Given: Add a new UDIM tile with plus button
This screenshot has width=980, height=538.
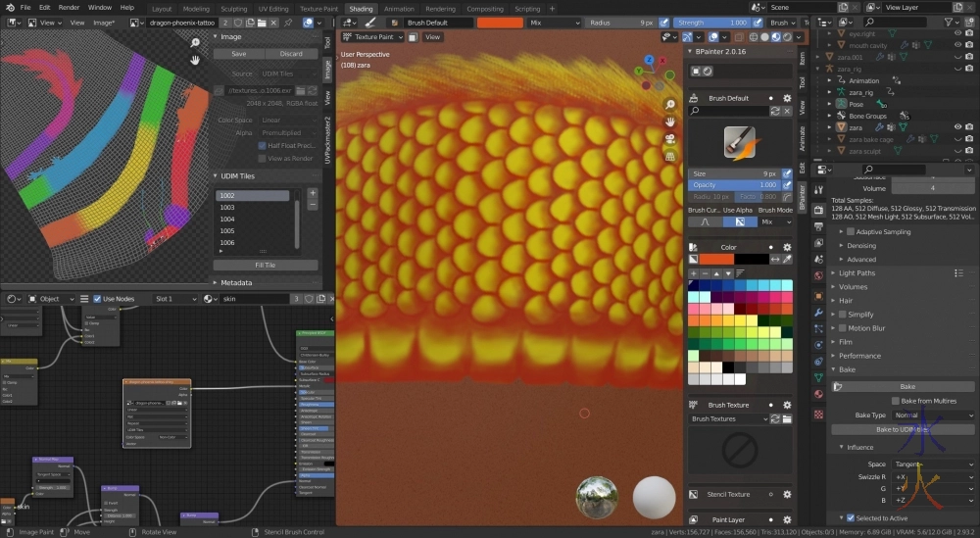Looking at the screenshot, I should pyautogui.click(x=312, y=194).
